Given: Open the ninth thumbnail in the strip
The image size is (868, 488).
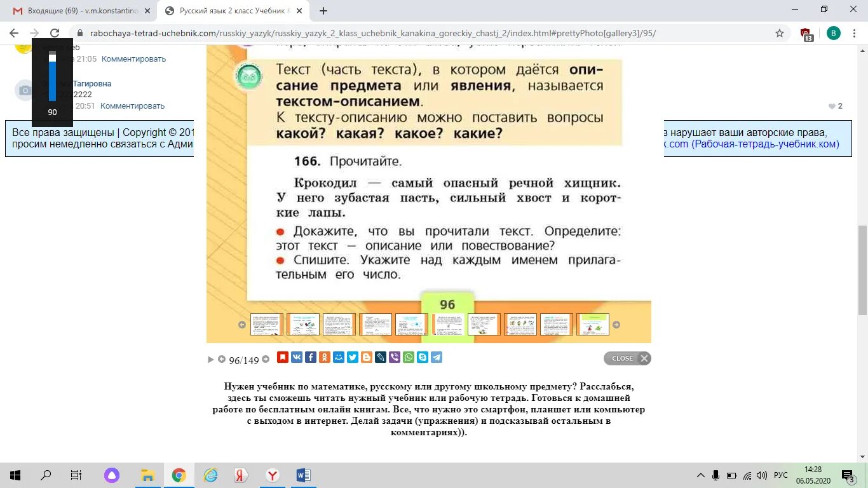Looking at the screenshot, I should point(556,324).
